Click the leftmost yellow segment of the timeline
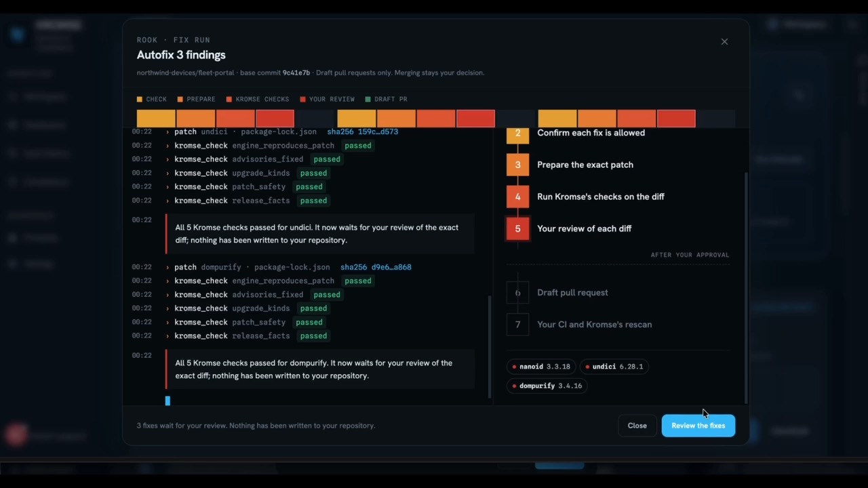Viewport: 868px width, 488px height. [x=156, y=119]
